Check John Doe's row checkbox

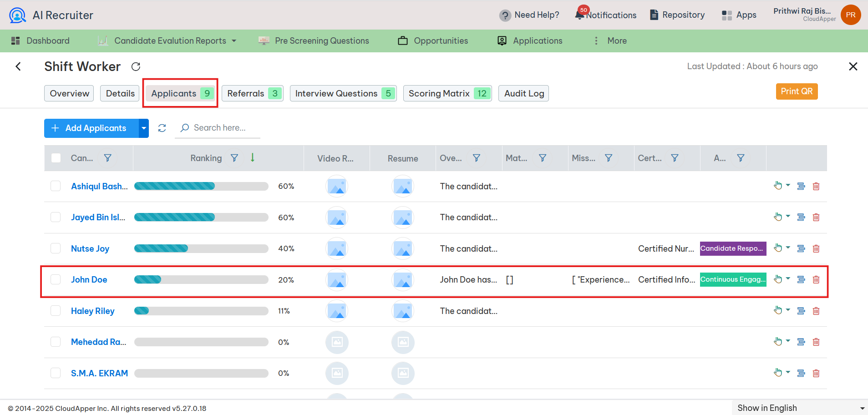(56, 279)
